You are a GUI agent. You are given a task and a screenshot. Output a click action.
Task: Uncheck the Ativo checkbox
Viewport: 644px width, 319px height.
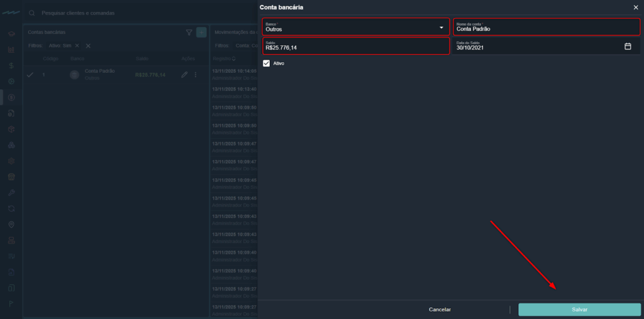267,63
